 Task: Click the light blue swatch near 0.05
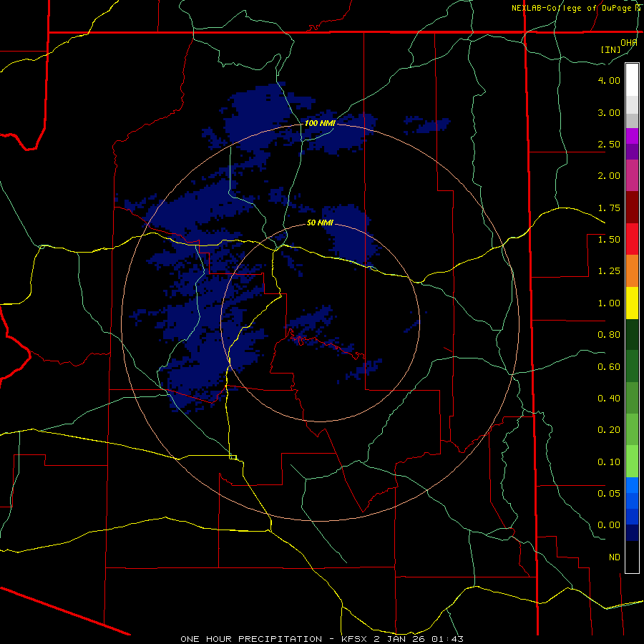[x=632, y=485]
